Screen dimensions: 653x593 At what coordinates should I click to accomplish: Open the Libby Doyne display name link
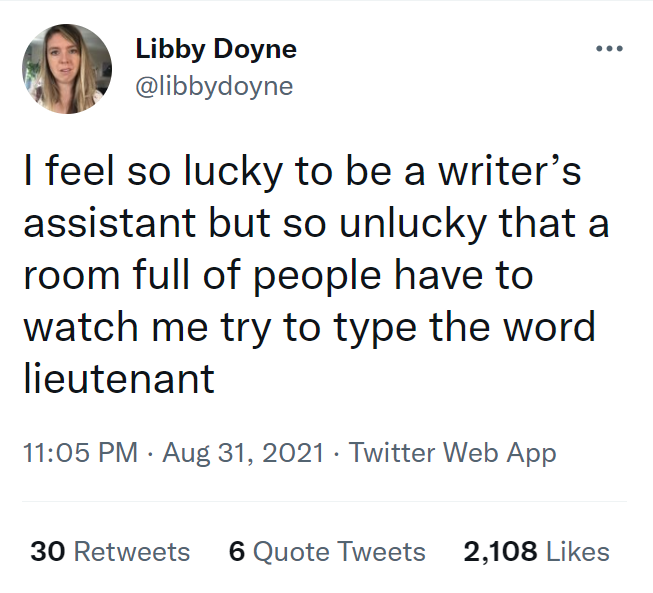215,49
